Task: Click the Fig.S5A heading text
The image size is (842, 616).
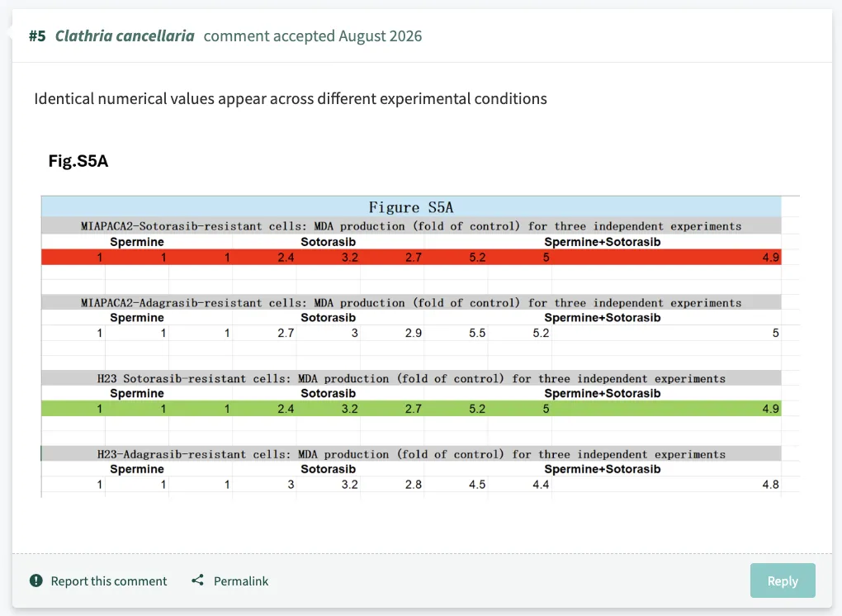Action: (x=78, y=160)
